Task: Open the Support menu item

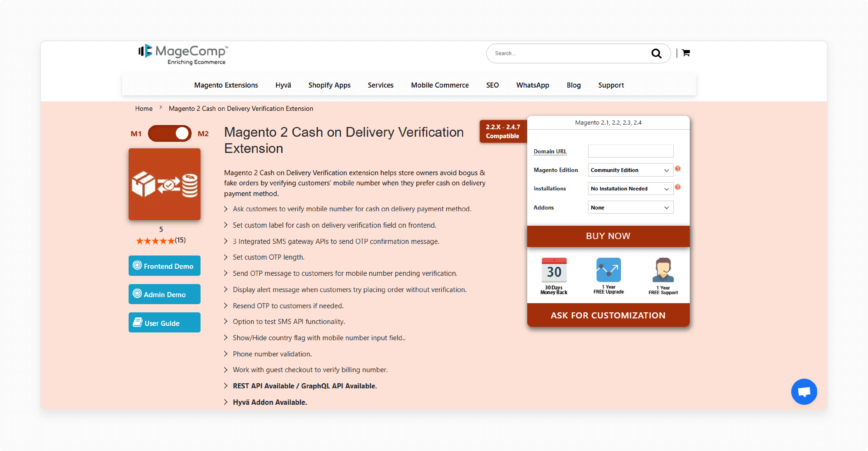Action: [611, 85]
